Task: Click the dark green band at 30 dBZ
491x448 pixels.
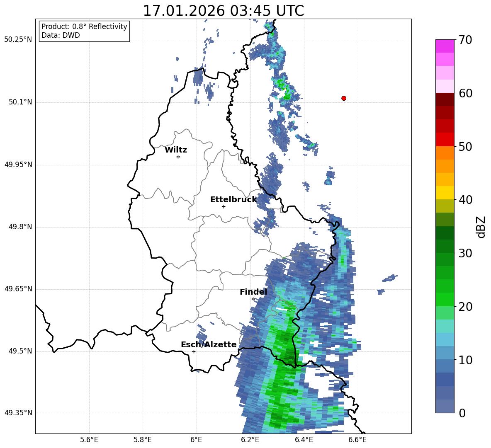Action: pyautogui.click(x=445, y=246)
